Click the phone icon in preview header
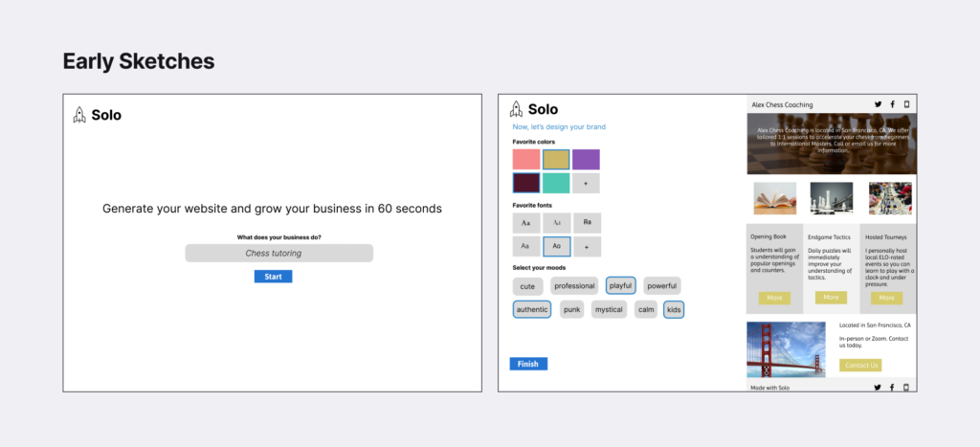Image resolution: width=980 pixels, height=447 pixels. (906, 104)
